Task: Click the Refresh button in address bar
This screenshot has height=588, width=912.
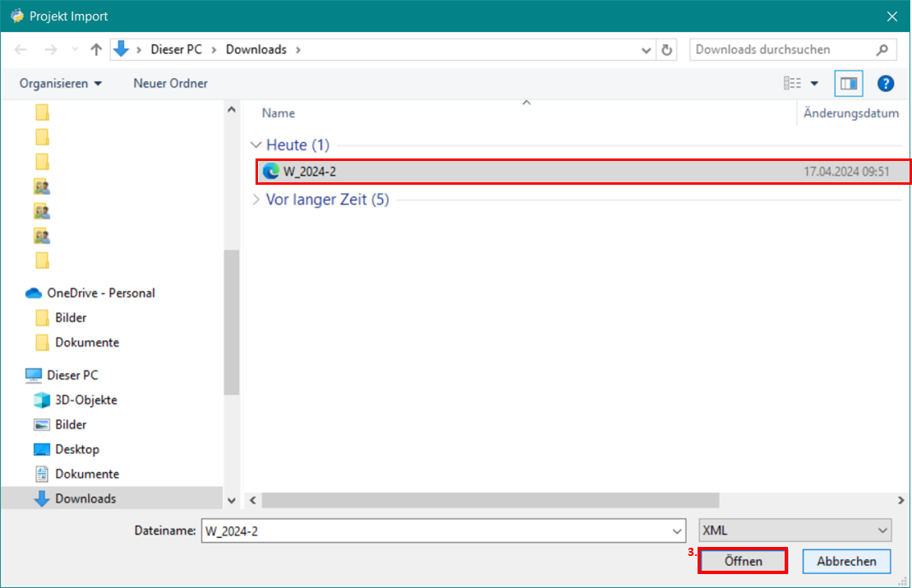Action: coord(667,49)
